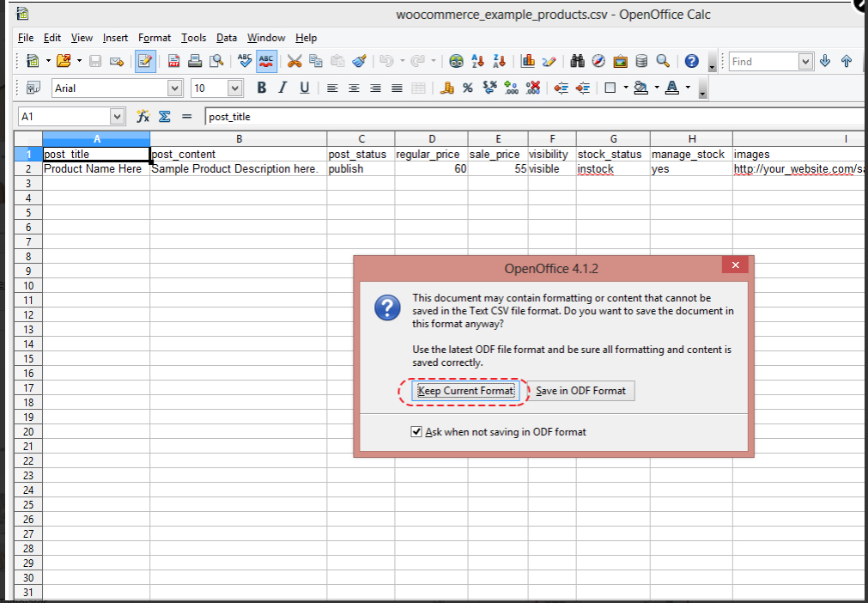Screen dimensions: 868x603
Task: Open OpenOffice Help icon
Action: [x=691, y=62]
